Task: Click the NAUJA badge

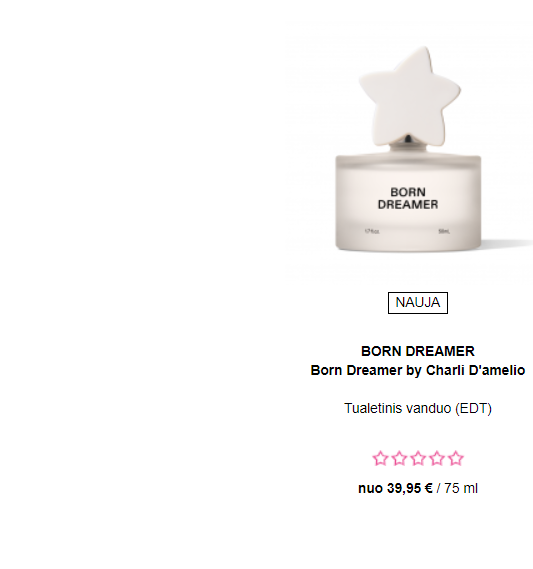Action: [x=418, y=303]
